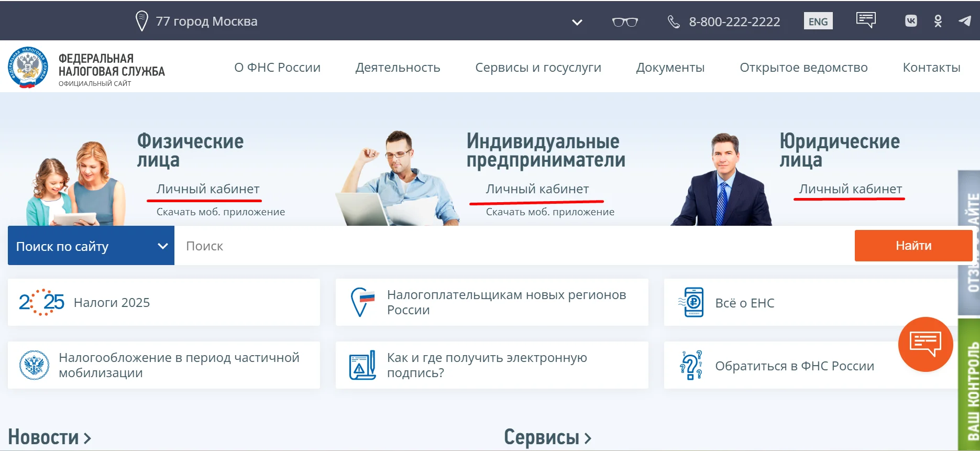Open the Telegram channel icon
980x451 pixels.
(x=965, y=21)
